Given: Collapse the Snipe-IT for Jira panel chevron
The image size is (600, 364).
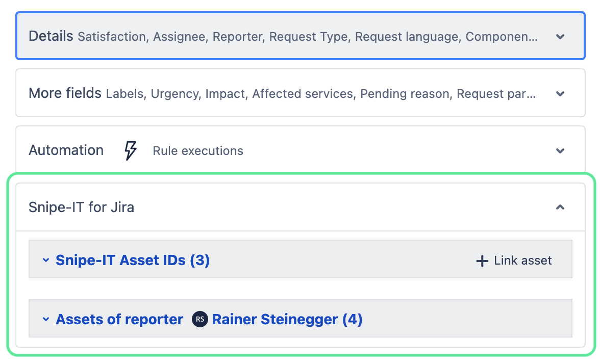Looking at the screenshot, I should point(560,207).
